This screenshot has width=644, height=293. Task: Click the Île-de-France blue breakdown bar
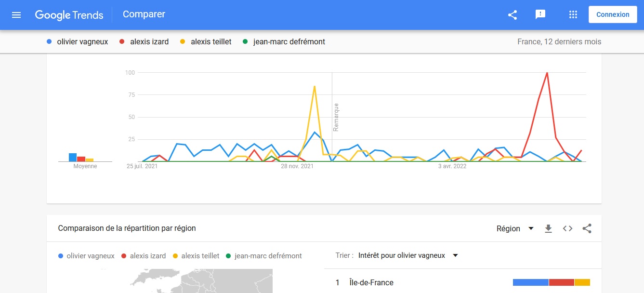530,282
